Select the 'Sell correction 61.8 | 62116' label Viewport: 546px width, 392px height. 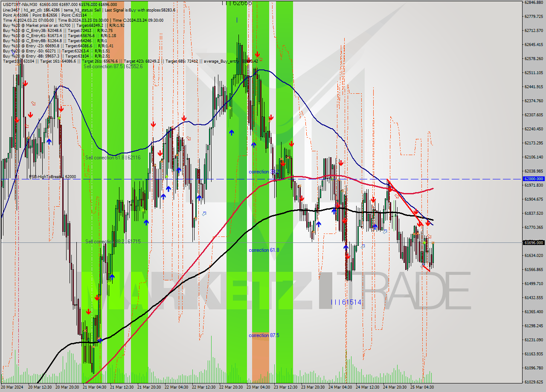[x=113, y=158]
